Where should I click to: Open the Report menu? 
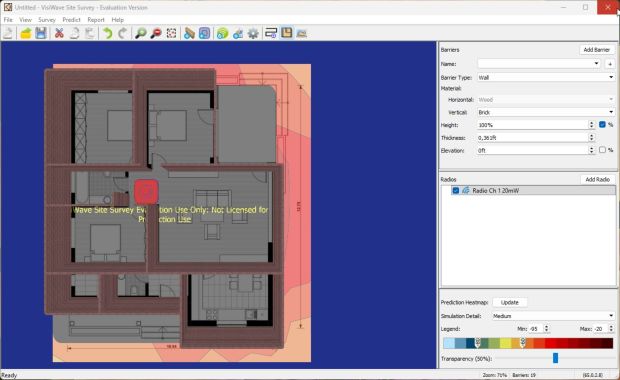tap(96, 20)
